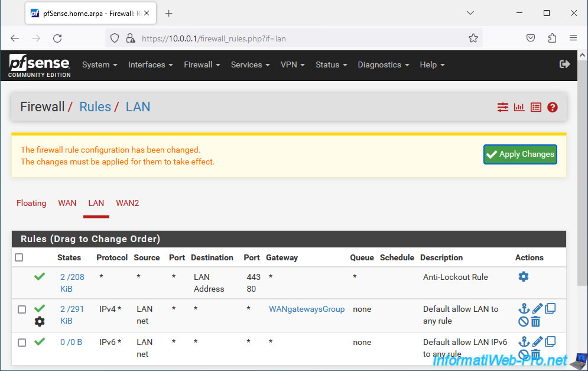Screen dimensions: 588x371
Task: Delete the Default allow LAN to any rule
Action: 536,321
